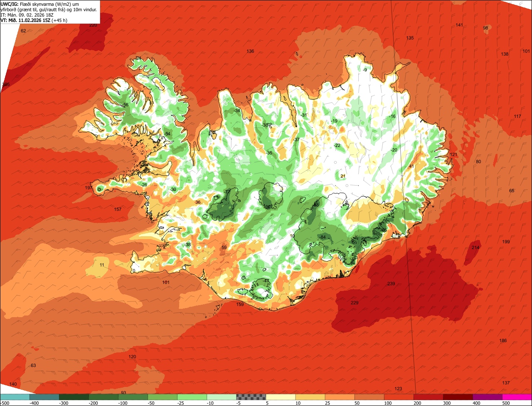Click the -25 to -10 light green swatch
The image size is (532, 406).
click(192, 397)
